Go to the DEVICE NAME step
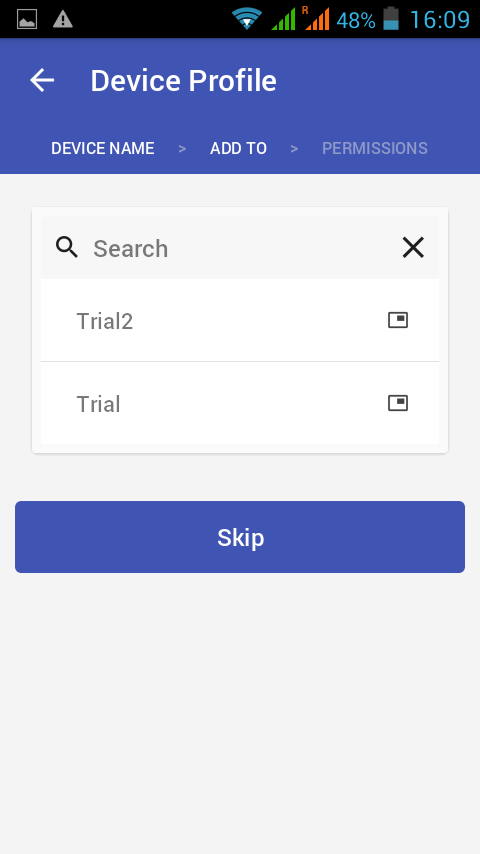 point(103,148)
